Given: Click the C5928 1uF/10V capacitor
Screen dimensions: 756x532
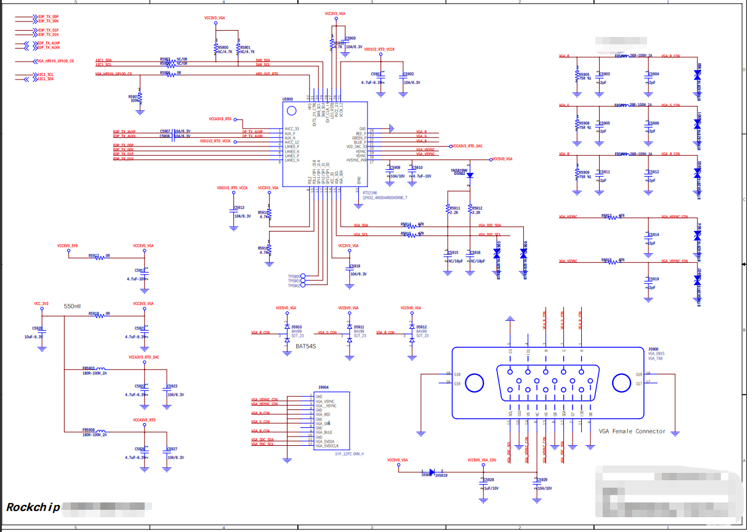Looking at the screenshot, I should pyautogui.click(x=483, y=484).
